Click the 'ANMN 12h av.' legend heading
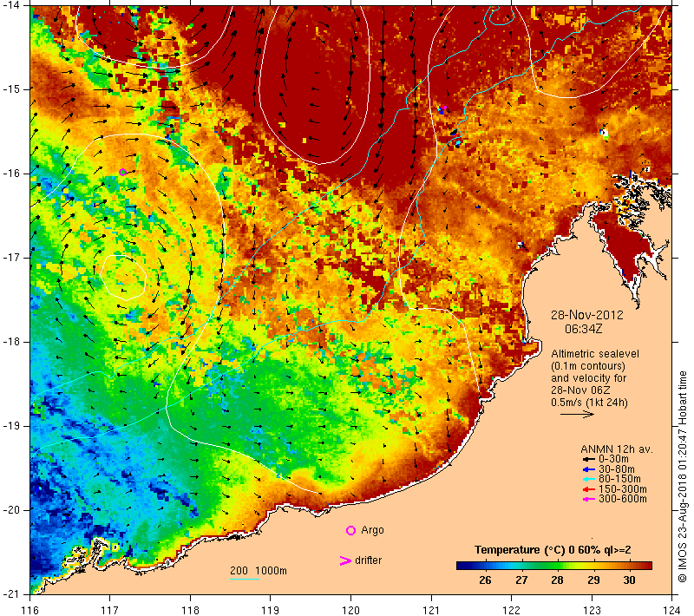The height and width of the screenshot is (616, 694). click(617, 449)
